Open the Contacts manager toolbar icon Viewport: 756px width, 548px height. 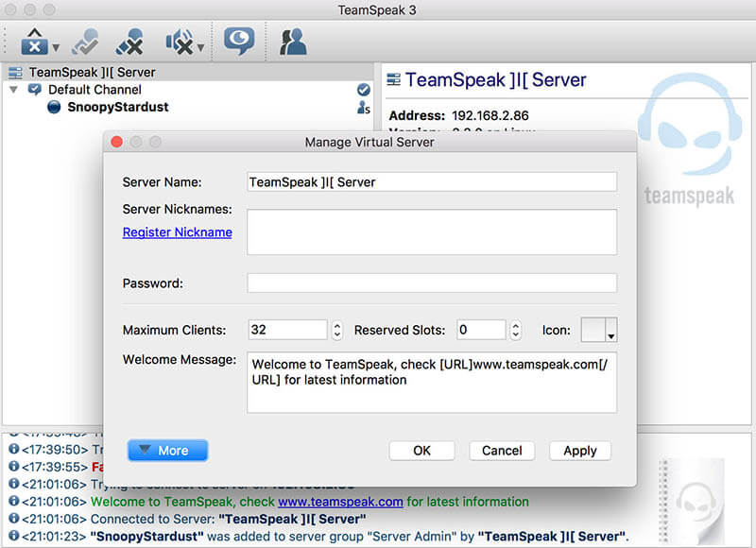tap(293, 42)
